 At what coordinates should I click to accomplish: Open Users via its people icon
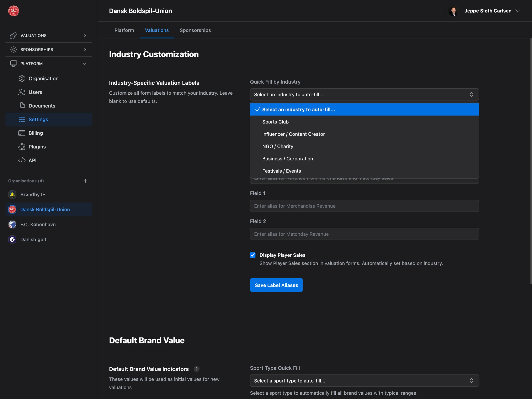pos(22,92)
